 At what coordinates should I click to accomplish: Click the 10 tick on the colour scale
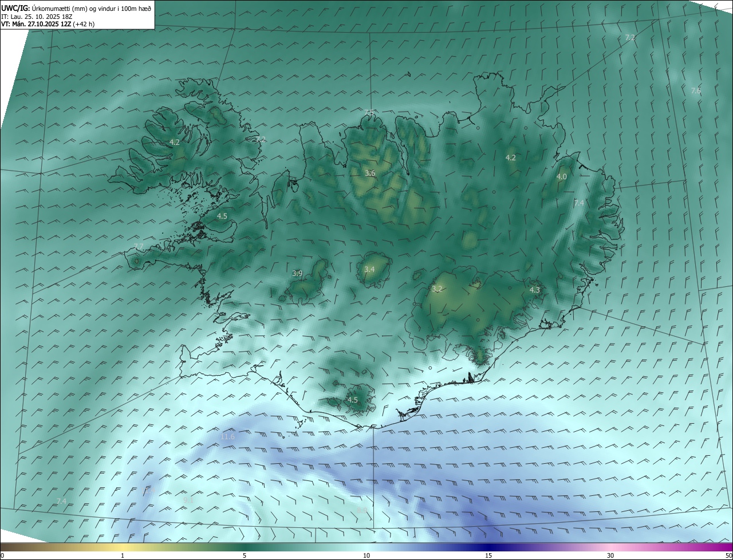366,555
